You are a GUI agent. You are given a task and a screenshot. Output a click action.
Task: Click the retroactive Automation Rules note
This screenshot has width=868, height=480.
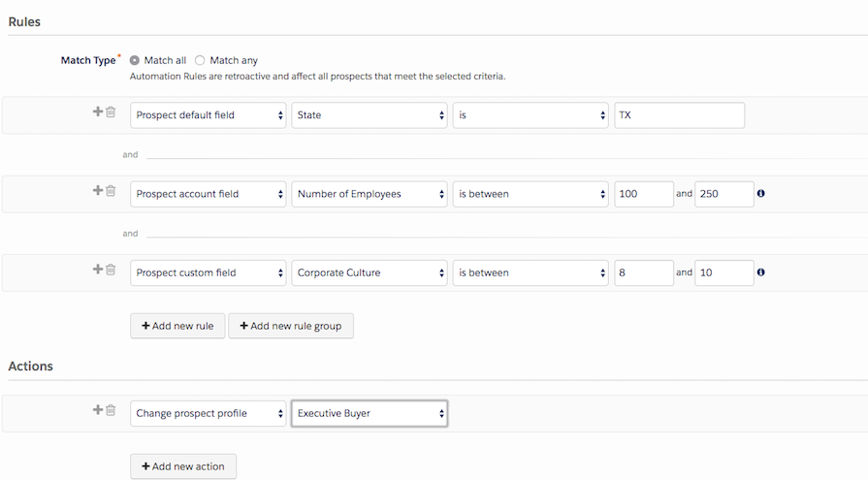click(318, 77)
